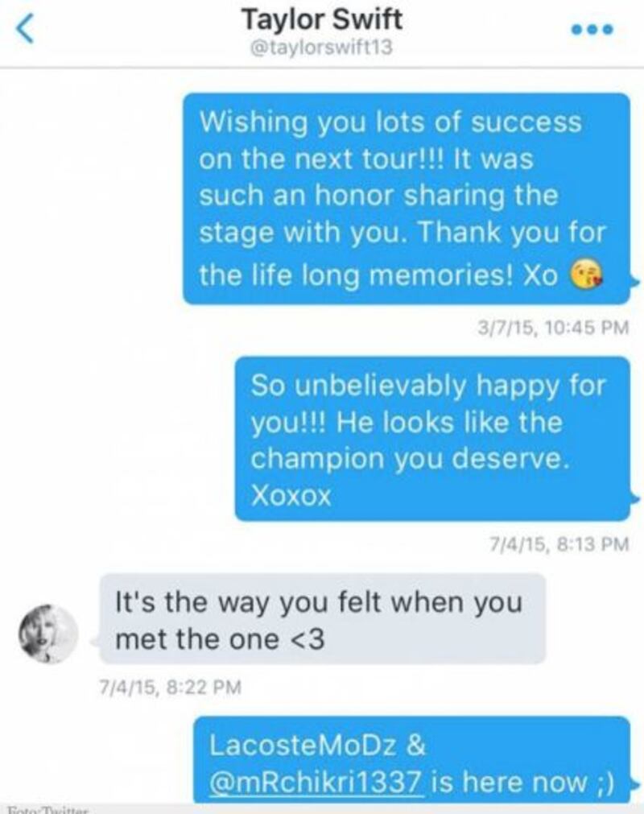Screen dimensions: 644x814
Task: Open the @mRchikri1337 mention link
Action: (316, 781)
